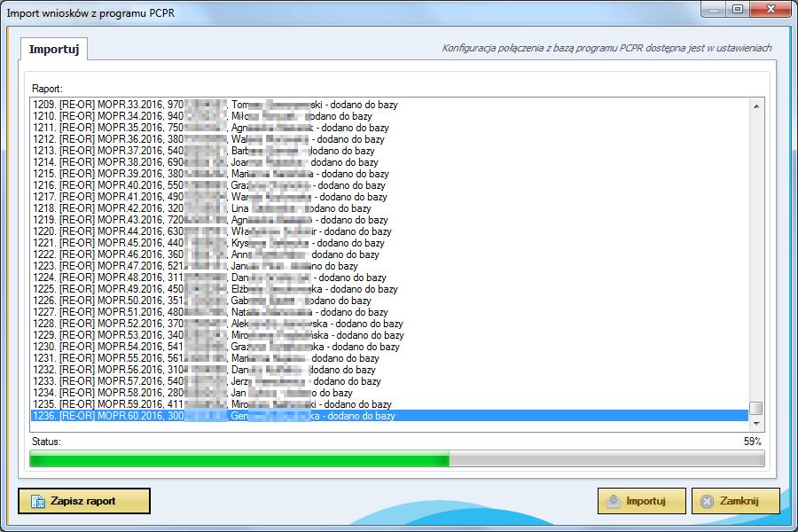Select report row 1228 MOPR.52.2016
798x532 pixels.
(x=389, y=324)
